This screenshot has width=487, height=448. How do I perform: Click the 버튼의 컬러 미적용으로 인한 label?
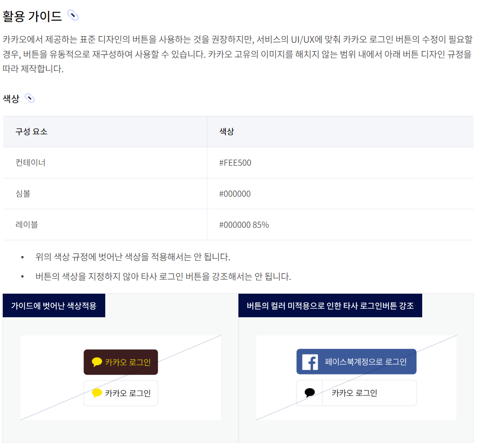pyautogui.click(x=330, y=305)
